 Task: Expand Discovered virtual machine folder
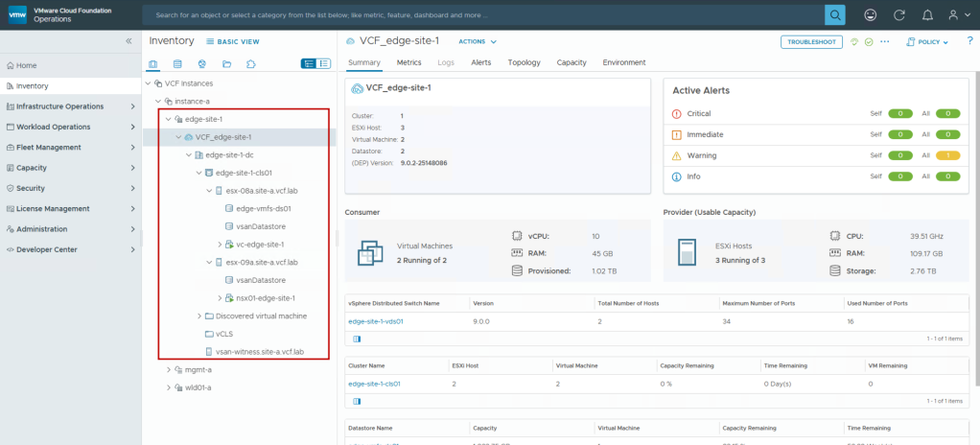pyautogui.click(x=199, y=316)
